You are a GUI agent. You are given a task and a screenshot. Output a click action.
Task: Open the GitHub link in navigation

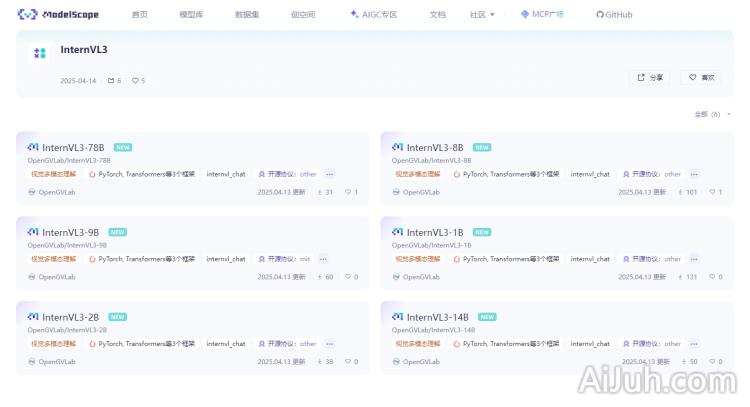(x=614, y=15)
